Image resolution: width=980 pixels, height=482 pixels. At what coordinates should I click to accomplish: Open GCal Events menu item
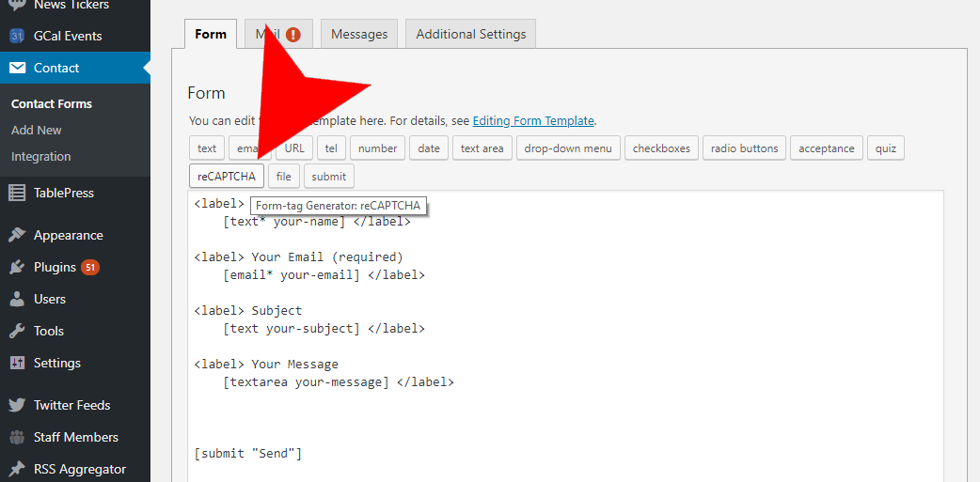click(x=68, y=37)
